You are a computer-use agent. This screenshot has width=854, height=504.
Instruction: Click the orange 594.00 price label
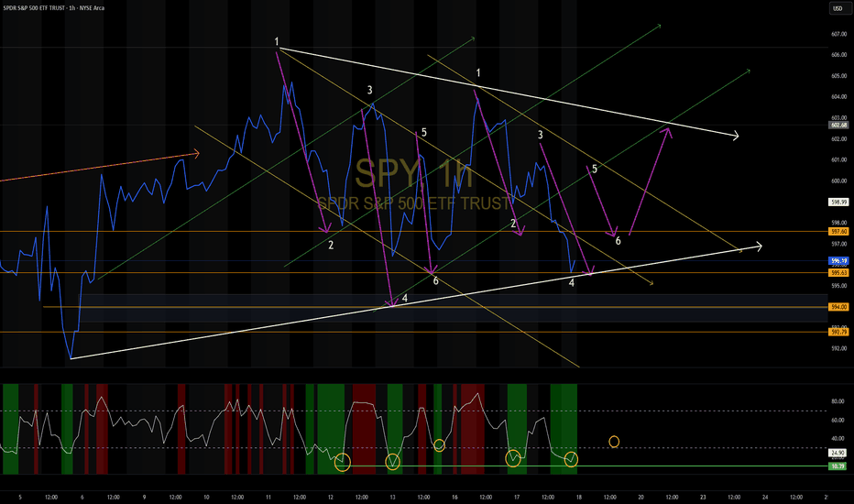coord(838,307)
